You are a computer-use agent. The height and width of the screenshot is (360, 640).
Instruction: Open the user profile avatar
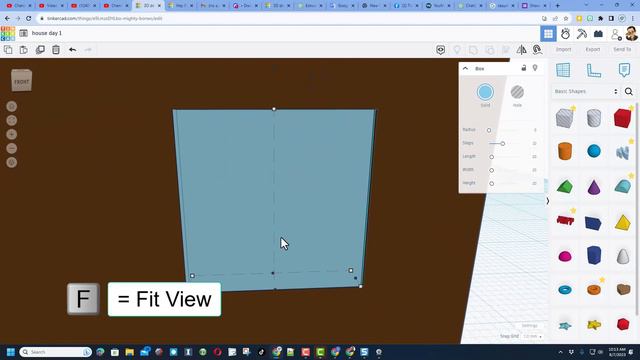pyautogui.click(x=631, y=34)
